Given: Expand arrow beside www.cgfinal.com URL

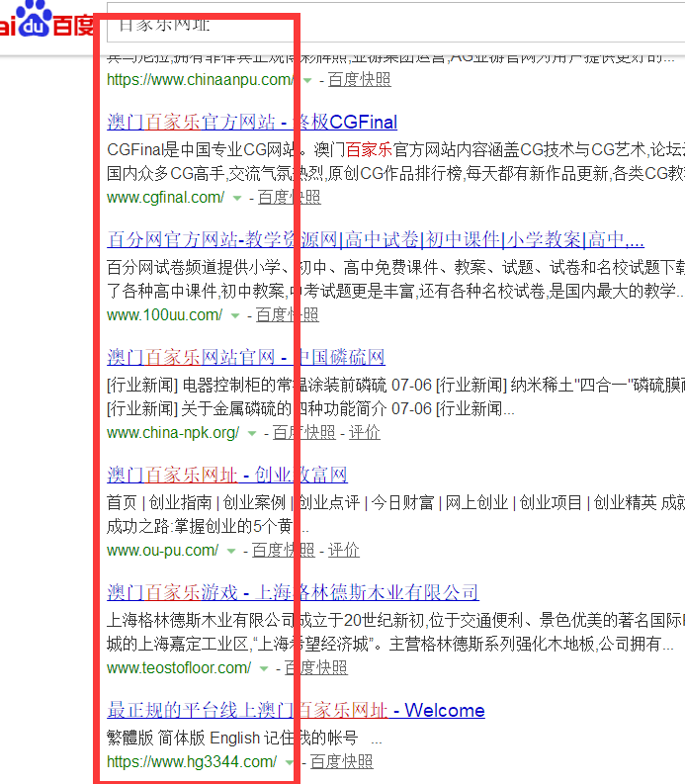Looking at the screenshot, I should (x=237, y=199).
